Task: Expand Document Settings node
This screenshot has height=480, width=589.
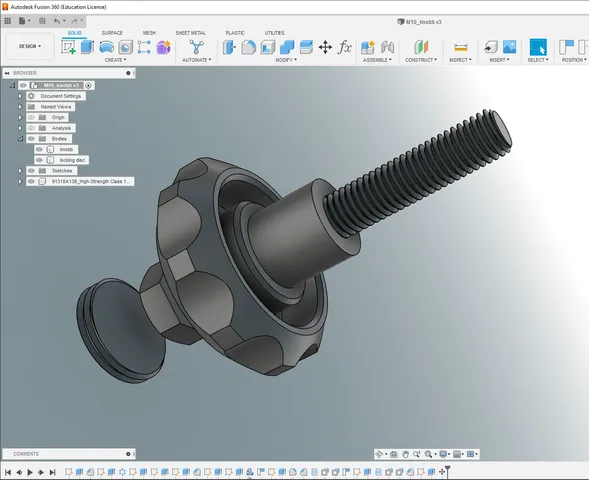Action: coord(20,96)
